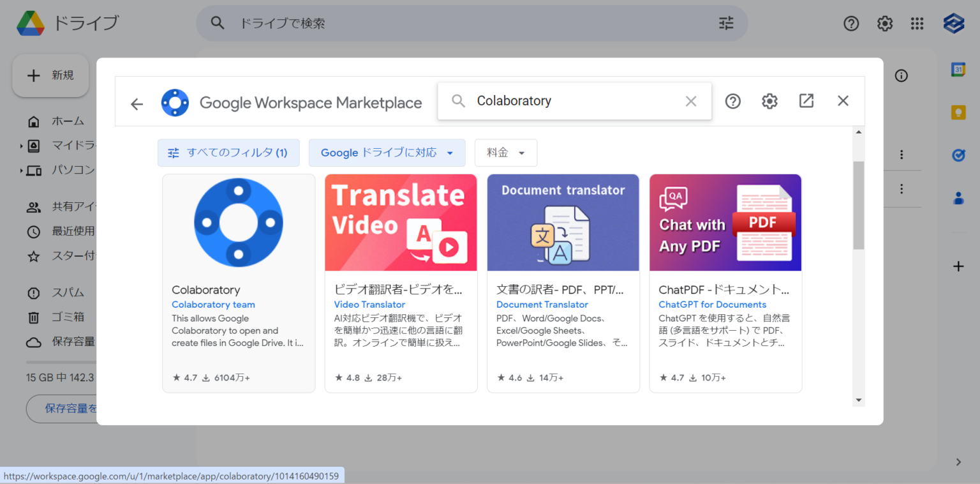Viewport: 980px width, 484px height.
Task: Open Marketplace in a new tab icon
Action: pos(806,101)
